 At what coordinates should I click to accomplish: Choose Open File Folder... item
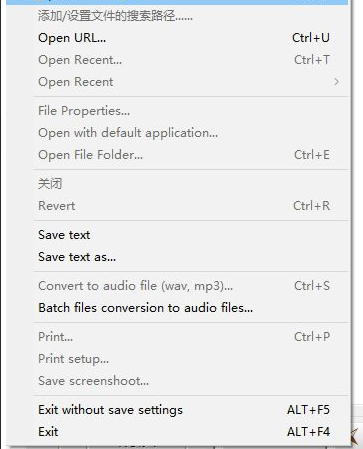[177, 155]
